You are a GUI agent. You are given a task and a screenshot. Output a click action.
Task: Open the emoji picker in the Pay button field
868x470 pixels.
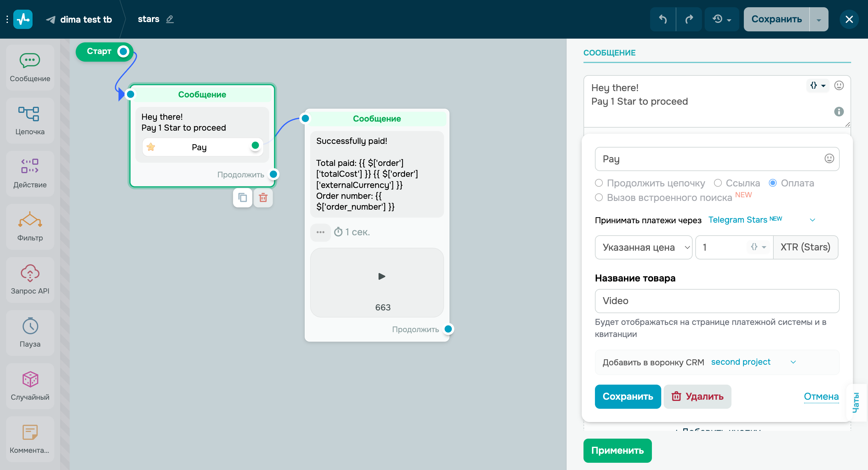pyautogui.click(x=829, y=159)
